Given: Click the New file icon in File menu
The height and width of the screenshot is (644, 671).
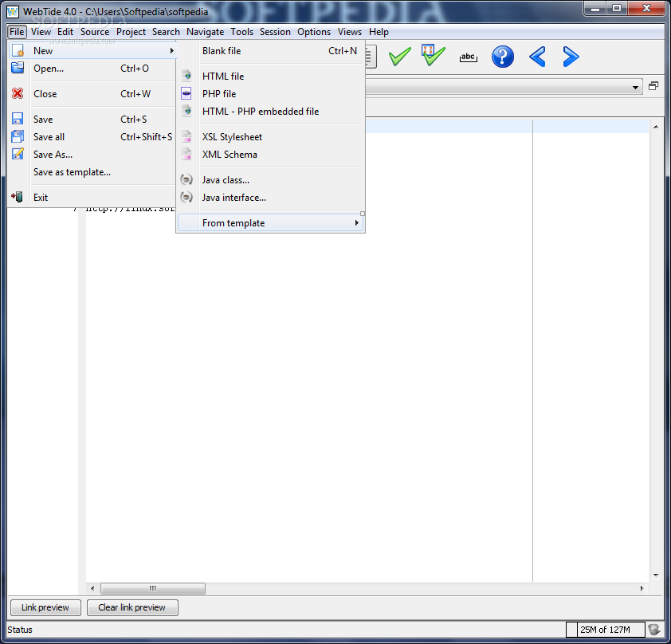Looking at the screenshot, I should (18, 50).
